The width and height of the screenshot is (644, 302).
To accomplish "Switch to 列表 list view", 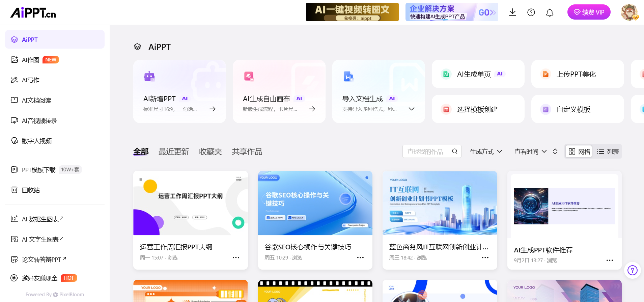I will tap(608, 152).
